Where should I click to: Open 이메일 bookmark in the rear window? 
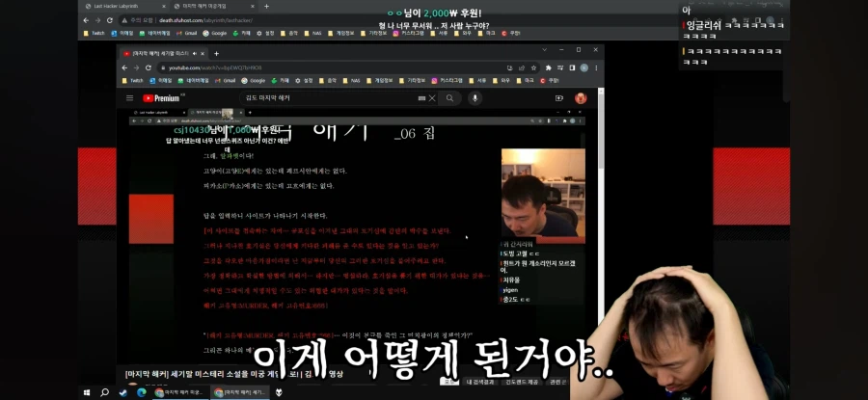(x=122, y=33)
